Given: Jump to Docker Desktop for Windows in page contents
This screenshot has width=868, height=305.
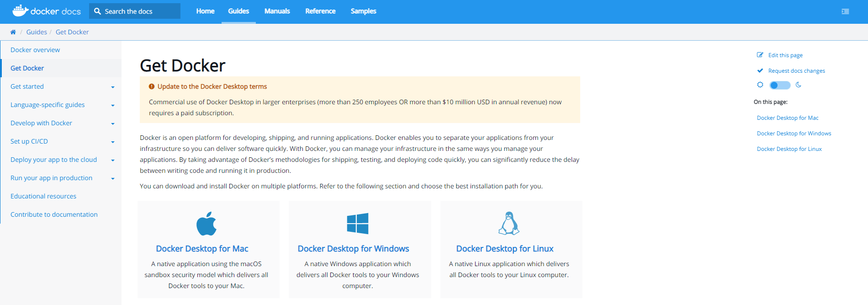Looking at the screenshot, I should pos(794,134).
